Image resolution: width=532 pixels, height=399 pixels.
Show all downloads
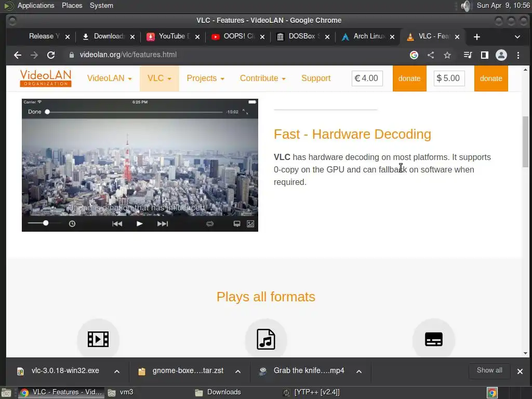489,370
